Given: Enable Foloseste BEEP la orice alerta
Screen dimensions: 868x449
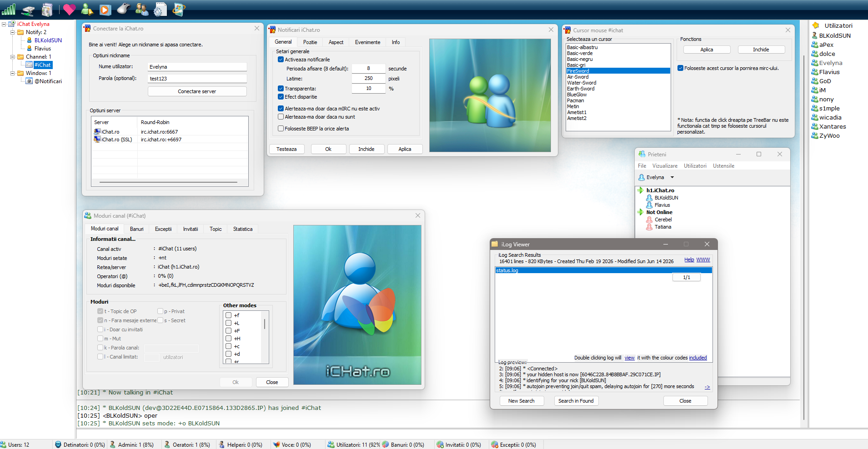Looking at the screenshot, I should click(281, 129).
